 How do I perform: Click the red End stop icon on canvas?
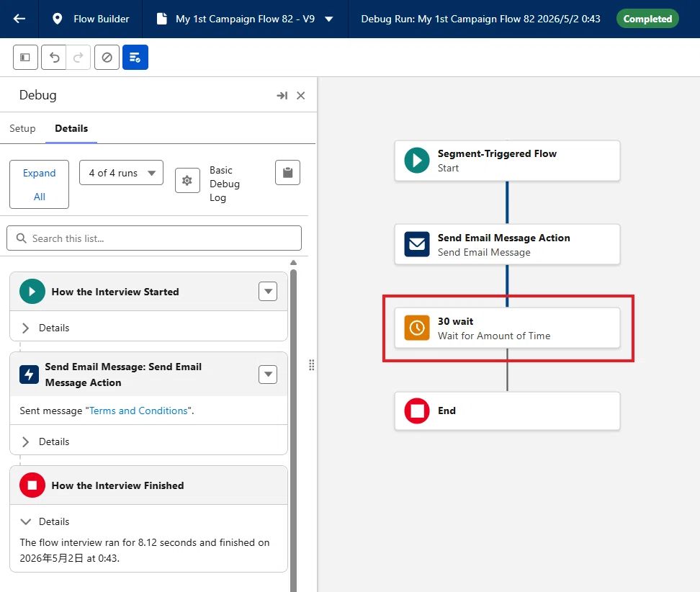(417, 411)
